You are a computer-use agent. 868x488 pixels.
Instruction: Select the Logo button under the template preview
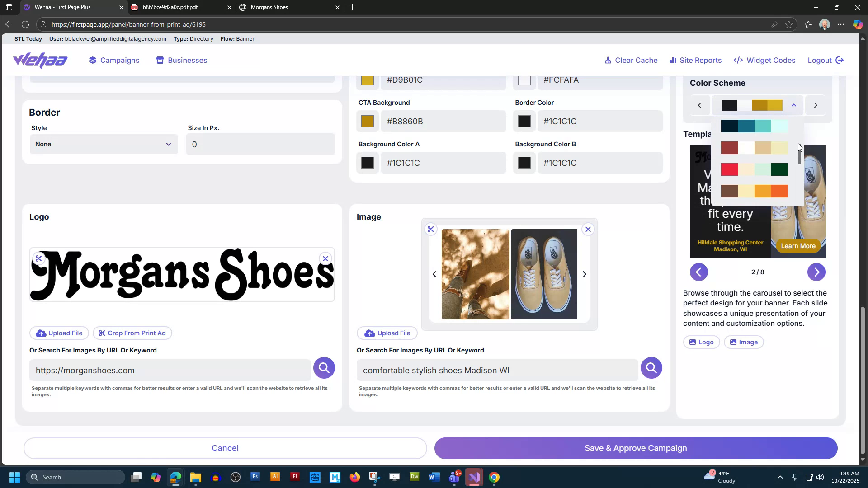701,342
